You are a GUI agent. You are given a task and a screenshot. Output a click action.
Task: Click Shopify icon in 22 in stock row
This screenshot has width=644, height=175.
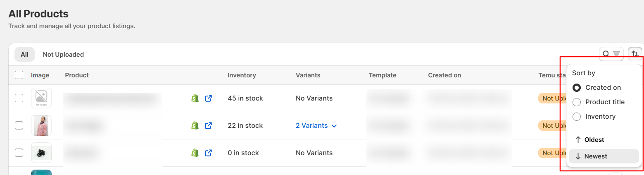[195, 125]
